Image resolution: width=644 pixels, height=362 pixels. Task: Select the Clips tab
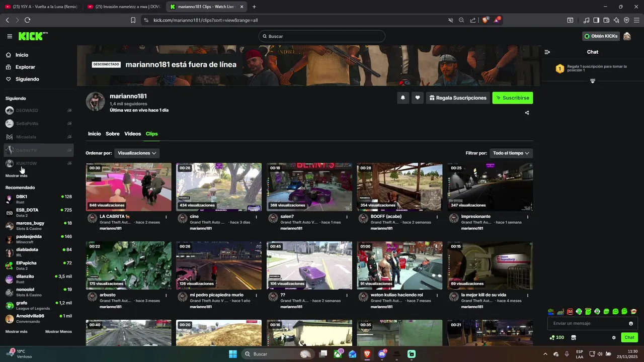click(151, 134)
